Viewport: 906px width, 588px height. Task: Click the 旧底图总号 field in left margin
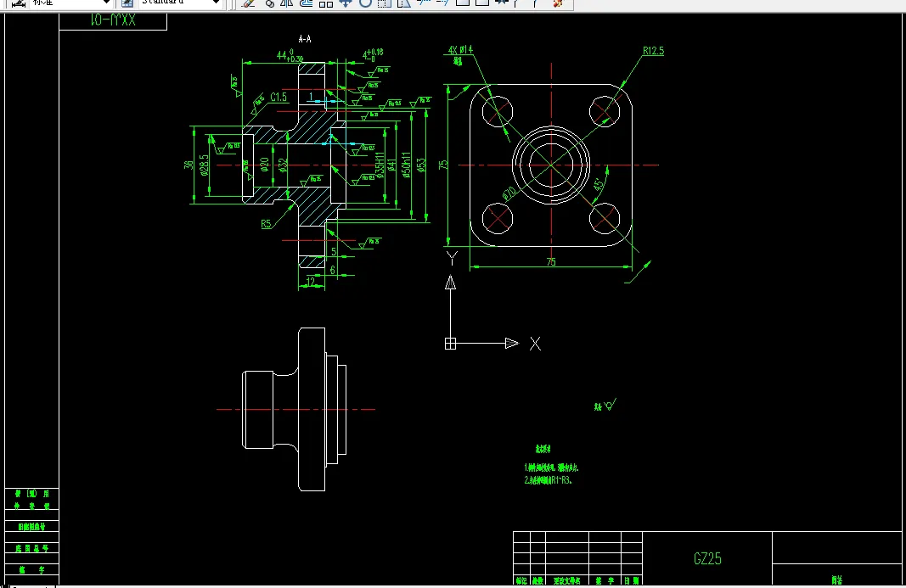click(x=32, y=526)
